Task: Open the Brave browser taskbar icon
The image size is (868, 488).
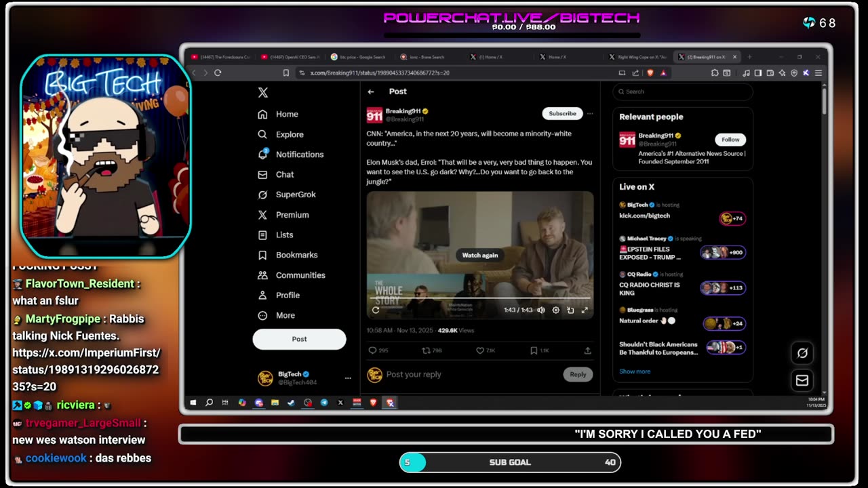Action: pyautogui.click(x=373, y=403)
